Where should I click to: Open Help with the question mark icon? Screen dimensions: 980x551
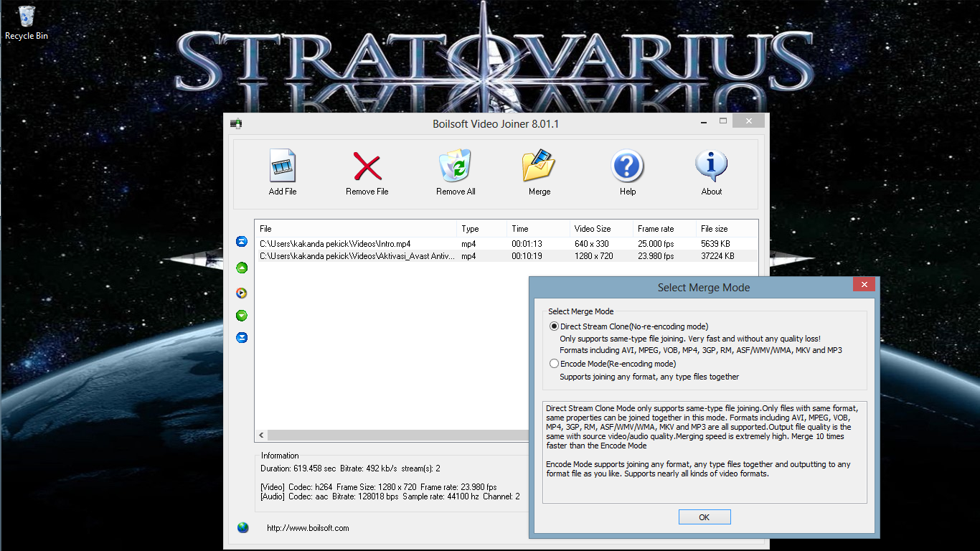(x=627, y=166)
